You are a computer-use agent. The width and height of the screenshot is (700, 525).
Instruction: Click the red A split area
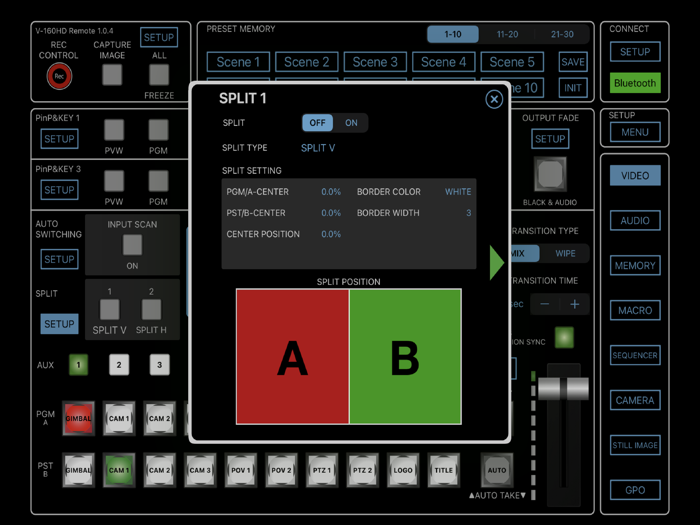(292, 356)
